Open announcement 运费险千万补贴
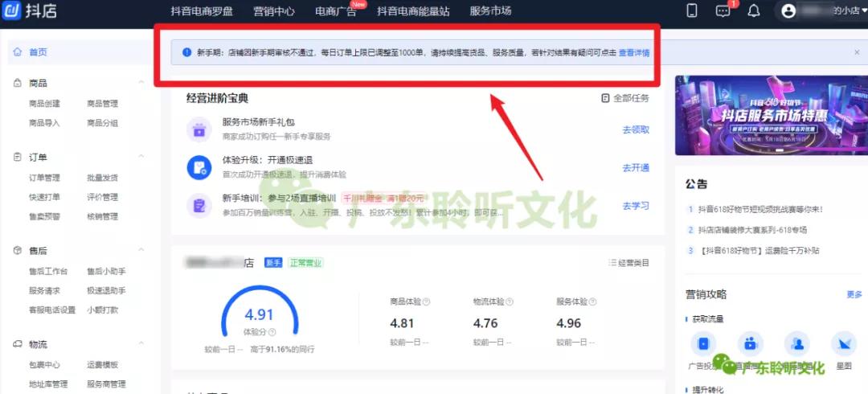The width and height of the screenshot is (868, 394). pyautogui.click(x=760, y=251)
